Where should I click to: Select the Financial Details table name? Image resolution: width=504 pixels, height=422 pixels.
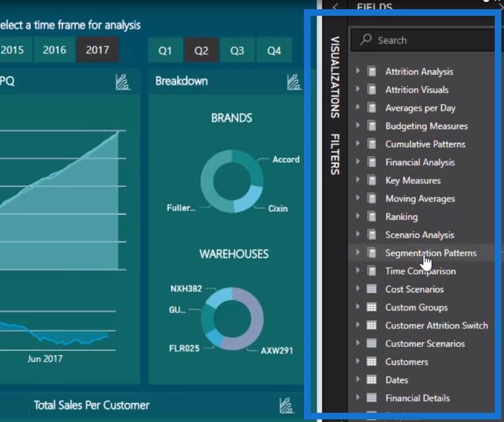pyautogui.click(x=418, y=398)
